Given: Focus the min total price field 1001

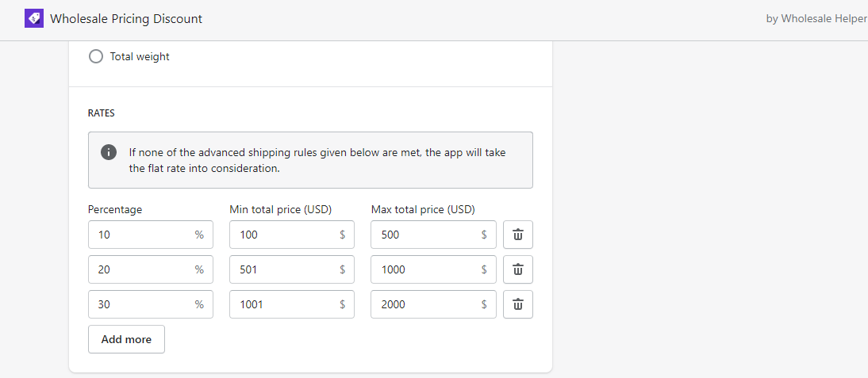Looking at the screenshot, I should point(292,304).
